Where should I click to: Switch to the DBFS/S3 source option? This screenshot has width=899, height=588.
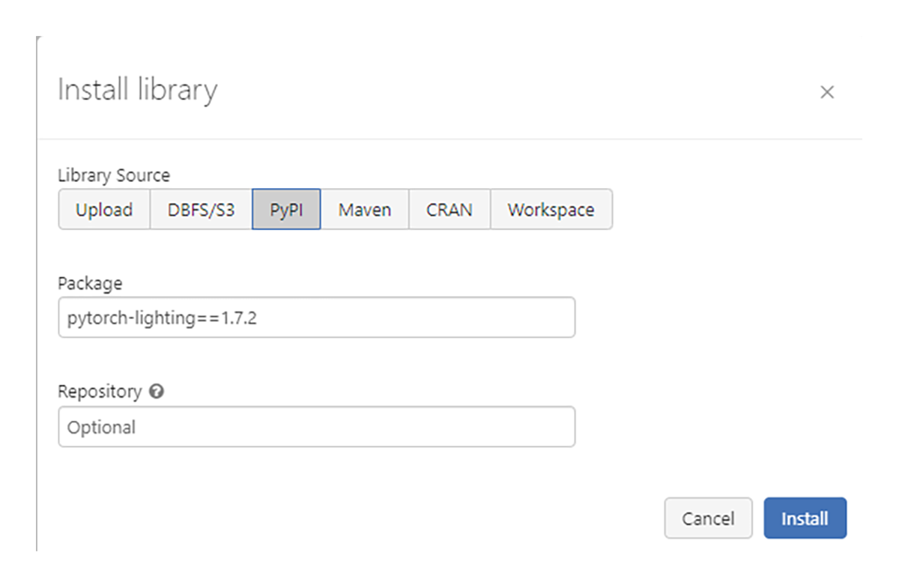tap(201, 210)
